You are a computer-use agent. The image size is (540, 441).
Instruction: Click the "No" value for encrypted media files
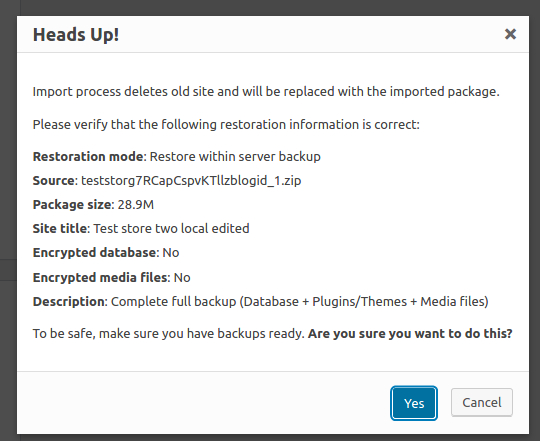(x=182, y=277)
